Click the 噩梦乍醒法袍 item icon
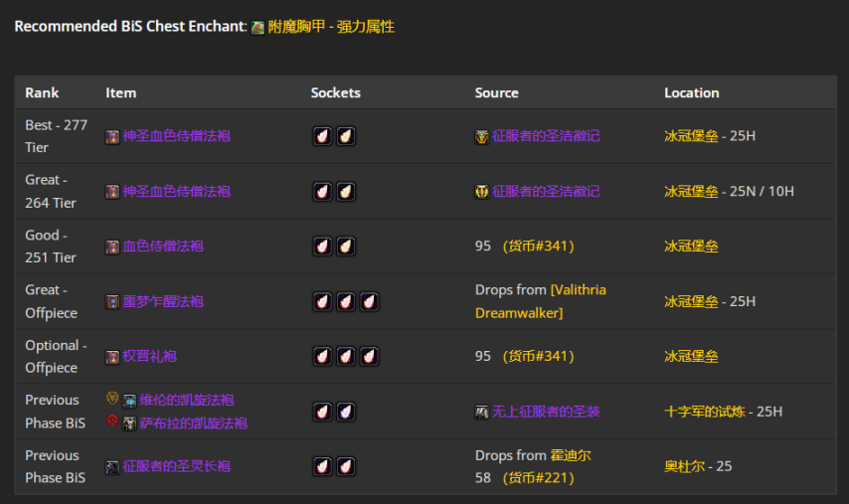Viewport: 849px width, 504px height. [x=112, y=302]
